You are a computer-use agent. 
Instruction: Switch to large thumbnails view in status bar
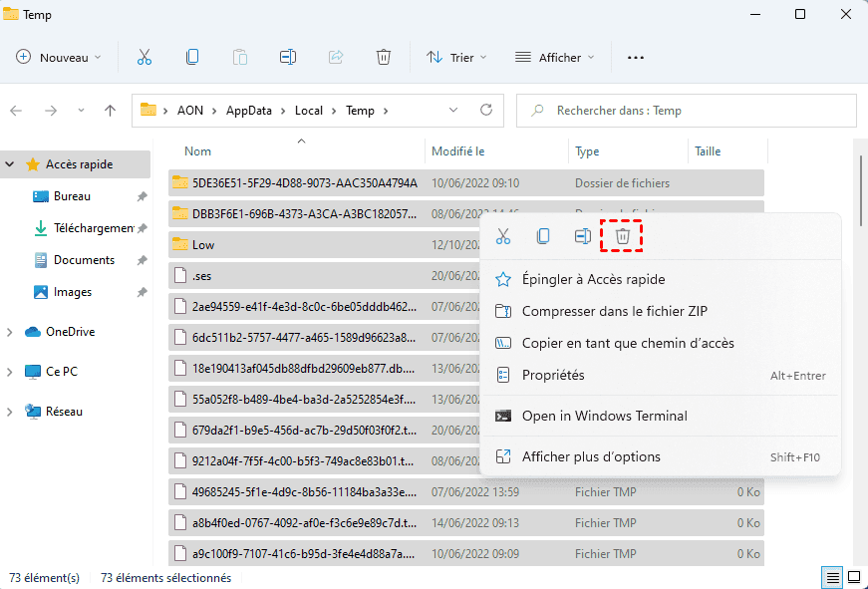tap(854, 577)
